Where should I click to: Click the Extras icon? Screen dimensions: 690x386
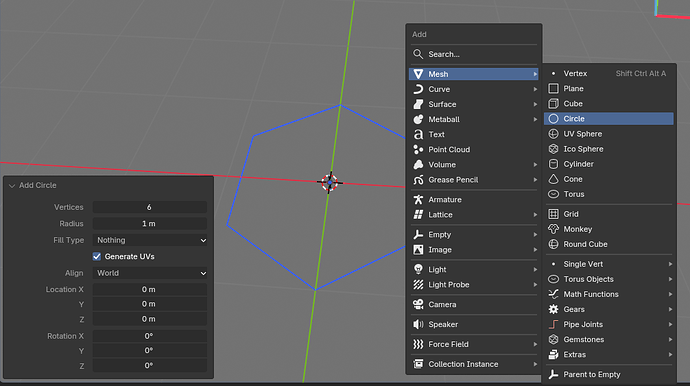point(553,355)
